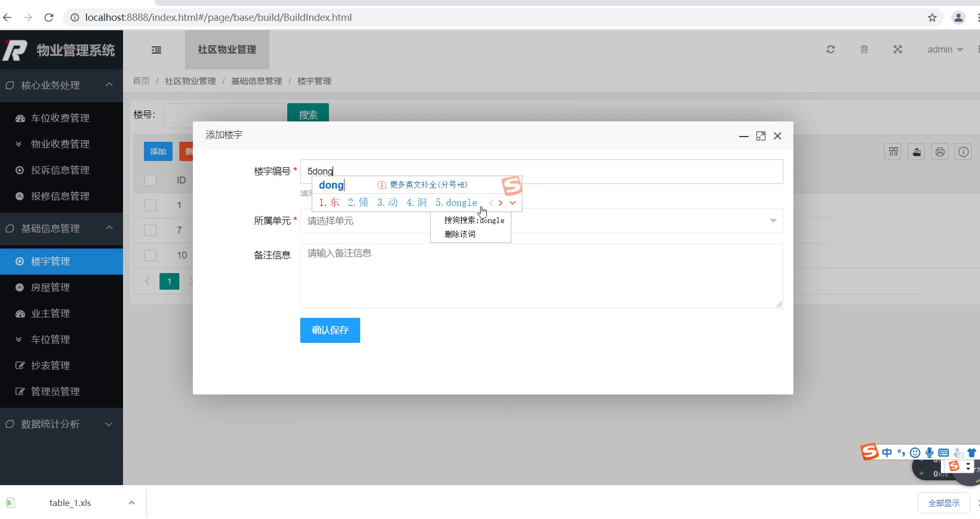Collapse the 核心业务处理 menu group
Image resolution: width=980 pixels, height=519 pixels.
[x=62, y=85]
